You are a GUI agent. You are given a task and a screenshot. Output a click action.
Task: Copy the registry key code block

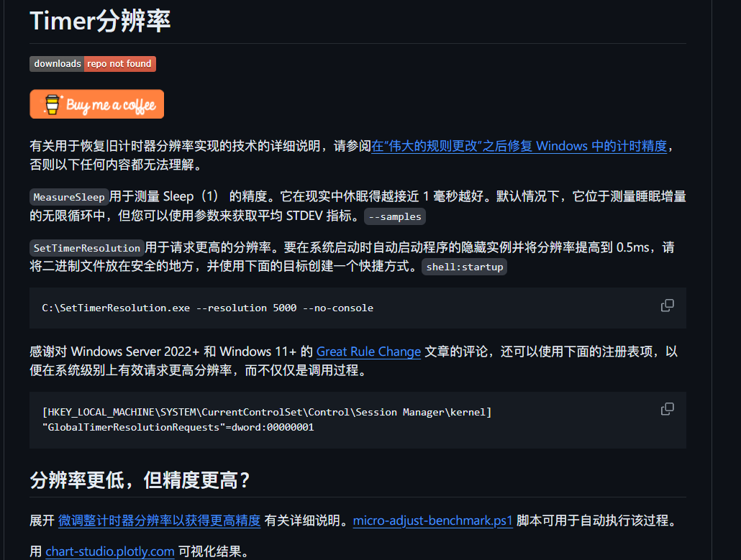click(667, 409)
